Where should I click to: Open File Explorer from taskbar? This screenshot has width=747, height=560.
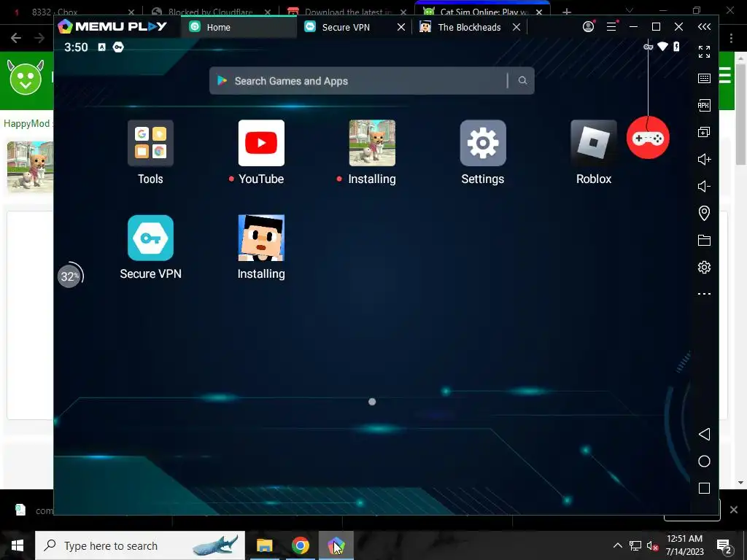tap(264, 545)
